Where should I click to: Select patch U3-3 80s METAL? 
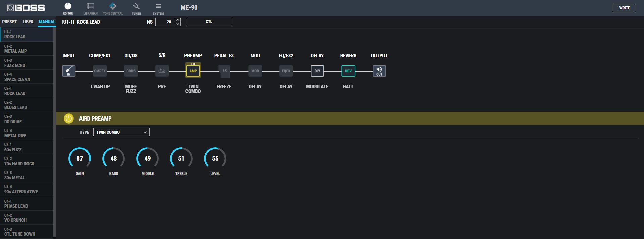[26, 175]
